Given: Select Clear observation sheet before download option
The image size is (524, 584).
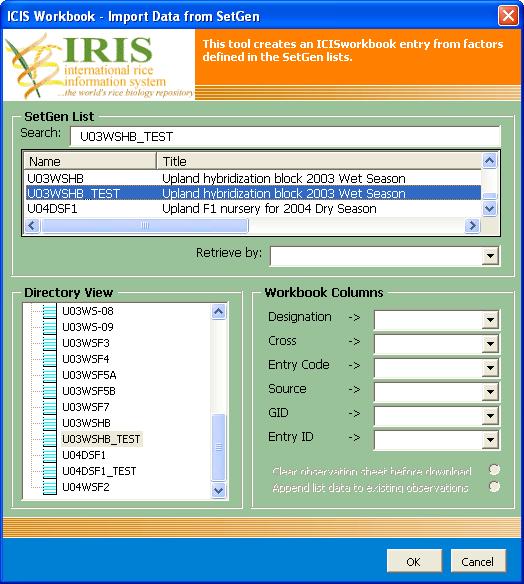Looking at the screenshot, I should [494, 470].
